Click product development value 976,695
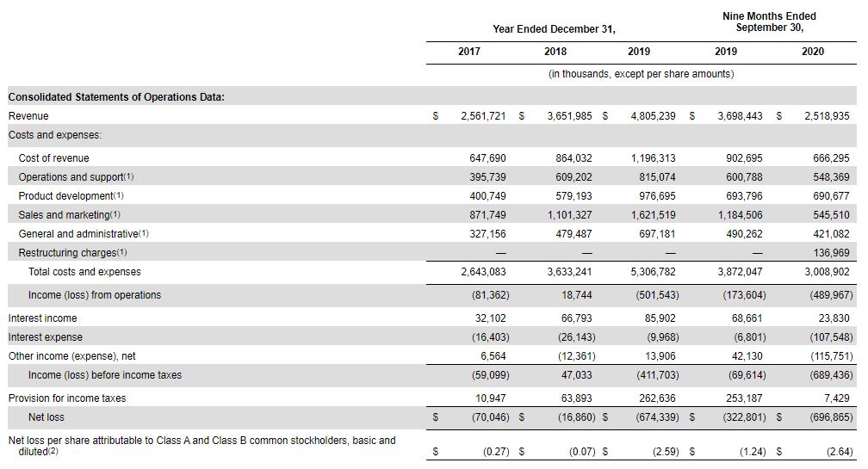This screenshot has width=868, height=469. [x=658, y=196]
